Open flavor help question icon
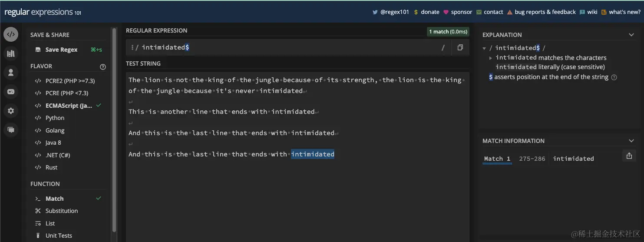The image size is (644, 242). tap(103, 67)
